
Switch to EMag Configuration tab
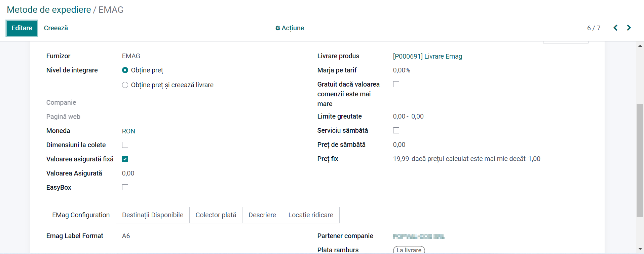(x=81, y=215)
